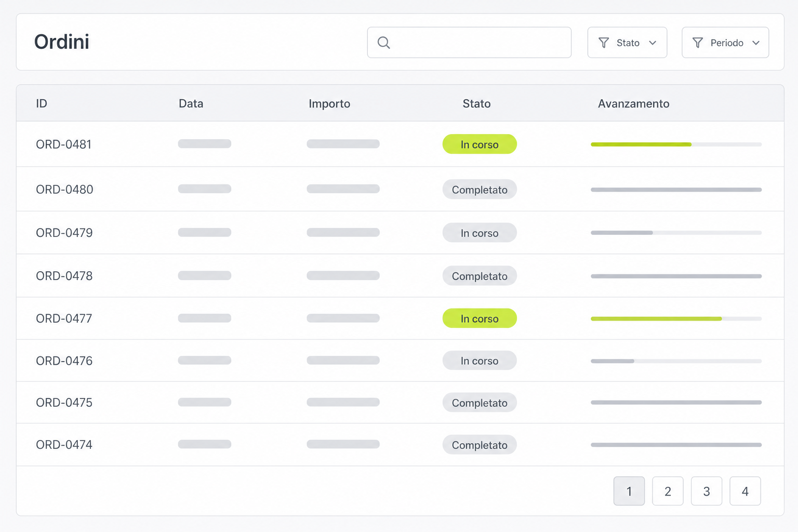Click the green In corso badge for ORD-0481
798x532 pixels.
[480, 144]
